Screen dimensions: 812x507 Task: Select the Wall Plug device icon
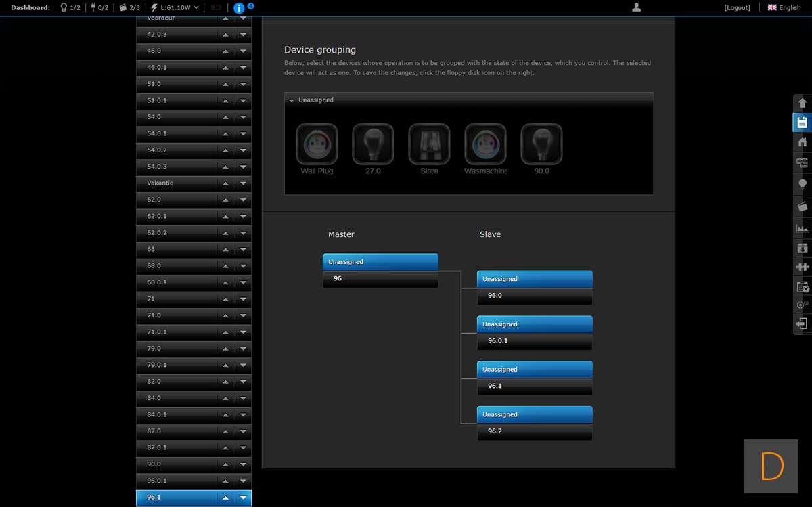pos(317,144)
